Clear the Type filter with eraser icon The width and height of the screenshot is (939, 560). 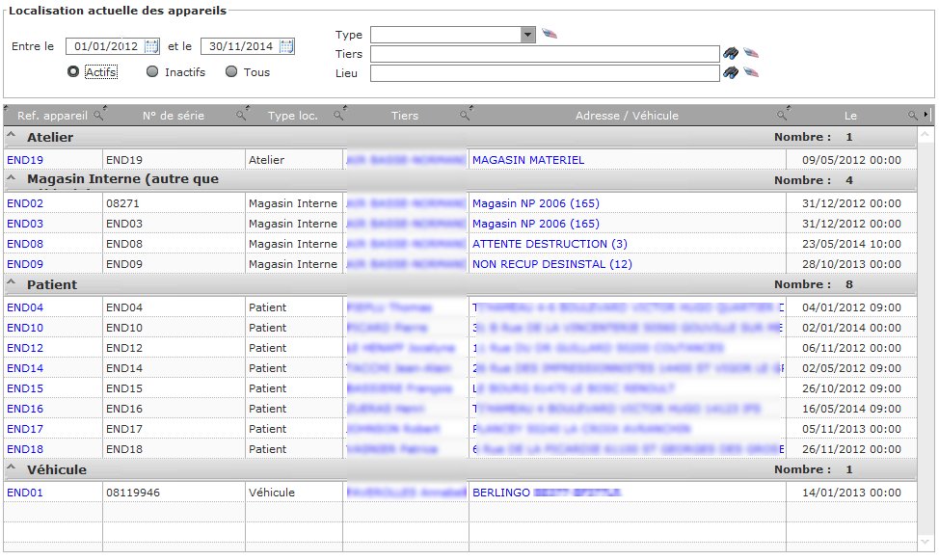[550, 34]
